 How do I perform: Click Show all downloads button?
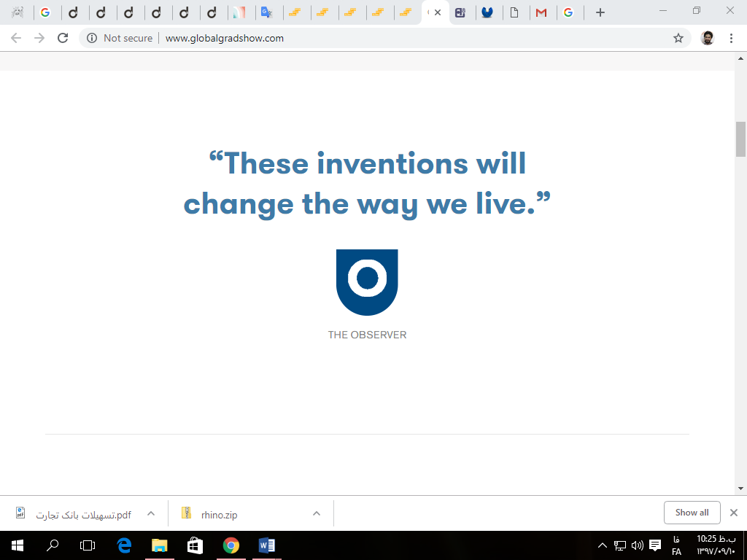coord(692,513)
